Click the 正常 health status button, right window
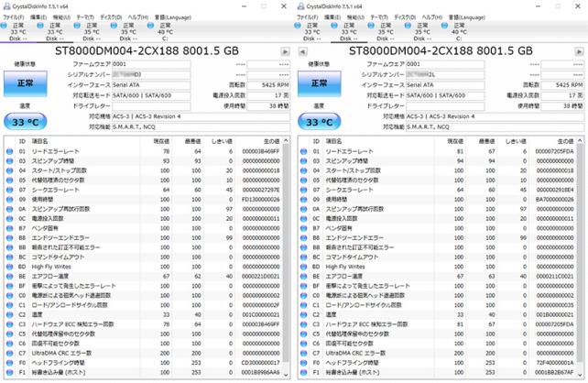The image size is (588, 383). point(320,83)
